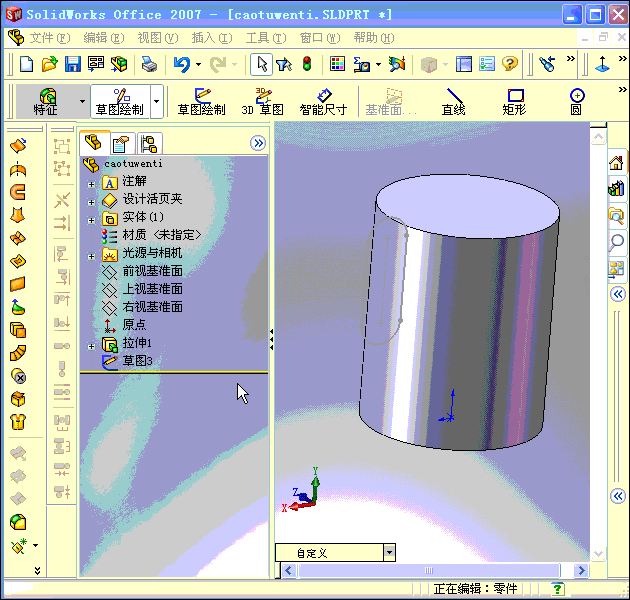This screenshot has width=630, height=600.
Task: Switch to the FeatureManager design tree tab
Action: click(94, 143)
